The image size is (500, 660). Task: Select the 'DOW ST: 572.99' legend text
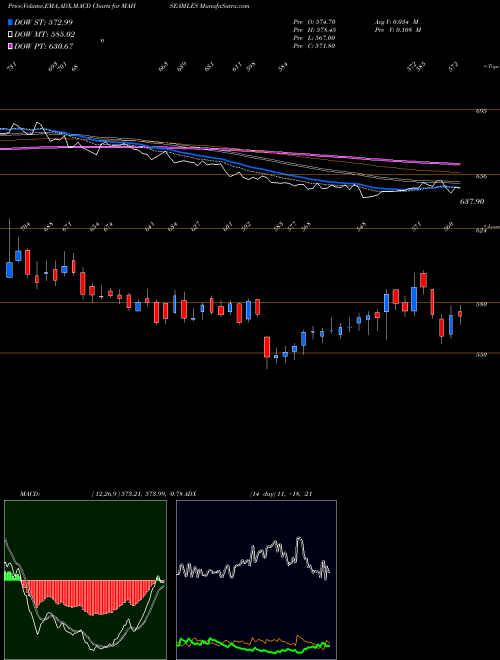coord(43,22)
